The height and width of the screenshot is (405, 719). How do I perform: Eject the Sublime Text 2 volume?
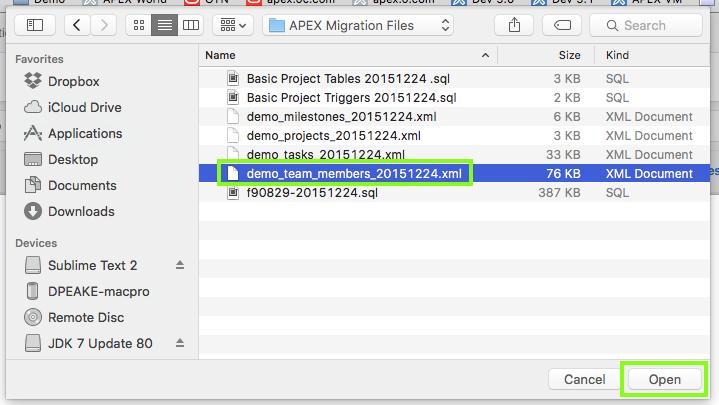[x=180, y=265]
